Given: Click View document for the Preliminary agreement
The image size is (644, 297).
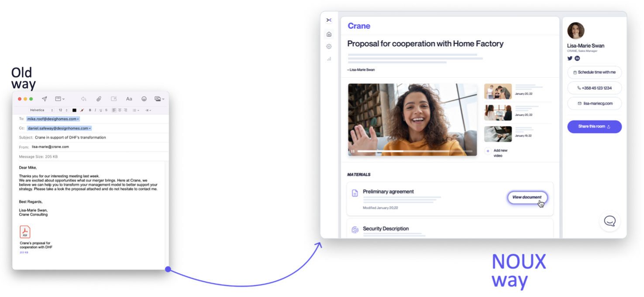Looking at the screenshot, I should (527, 197).
